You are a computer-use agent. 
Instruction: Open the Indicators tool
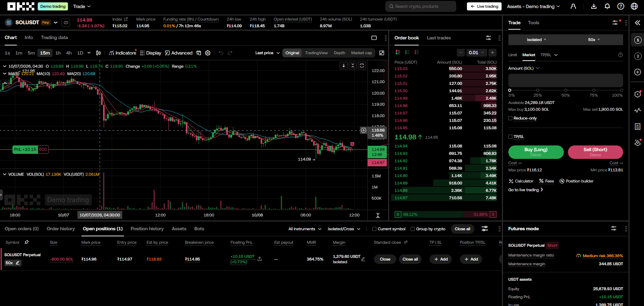point(123,53)
